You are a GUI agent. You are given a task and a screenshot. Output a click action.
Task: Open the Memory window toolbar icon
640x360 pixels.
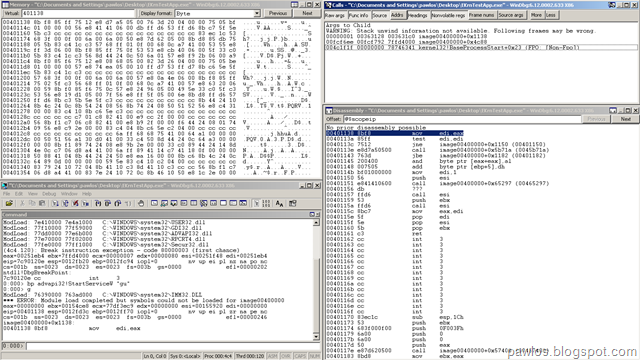tap(193, 203)
